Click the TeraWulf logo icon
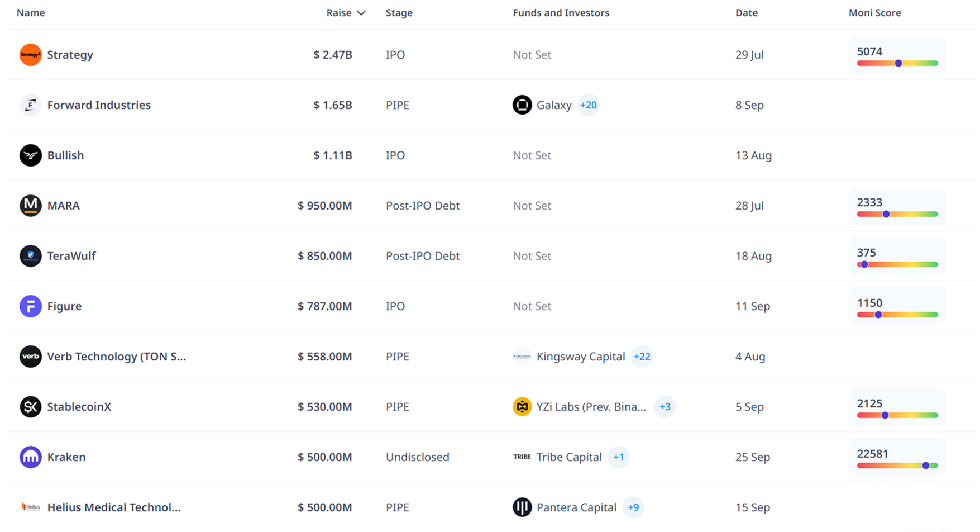The height and width of the screenshot is (532, 980). pyautogui.click(x=30, y=256)
